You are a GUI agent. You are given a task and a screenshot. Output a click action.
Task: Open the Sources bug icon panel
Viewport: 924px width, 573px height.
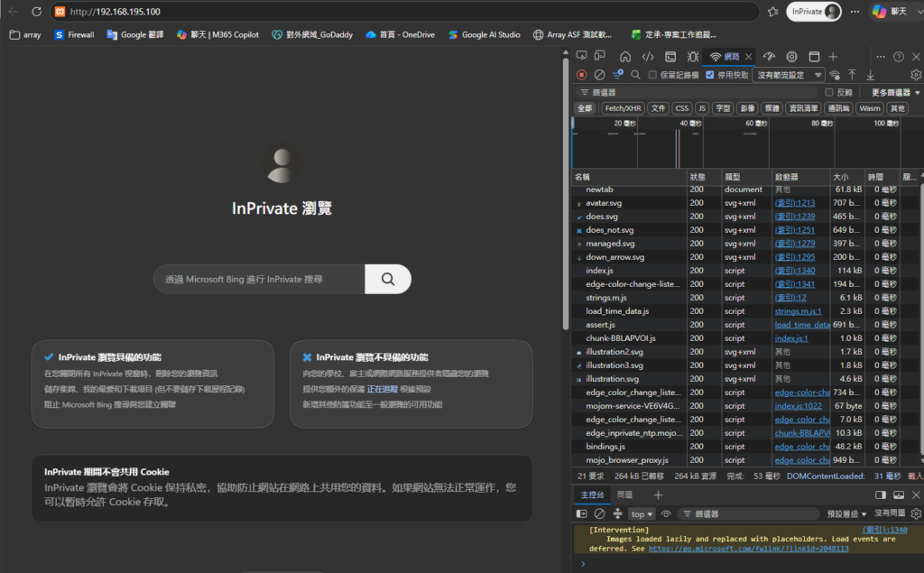tap(693, 57)
